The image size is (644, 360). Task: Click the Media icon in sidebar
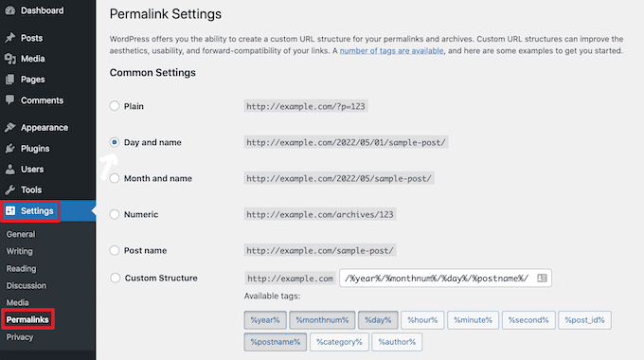point(10,59)
